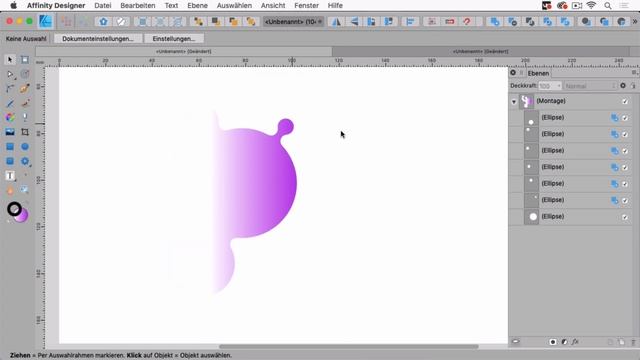Screen dimensions: 640x360
Task: Apply the Subtract boolean operation
Action: tap(512, 22)
